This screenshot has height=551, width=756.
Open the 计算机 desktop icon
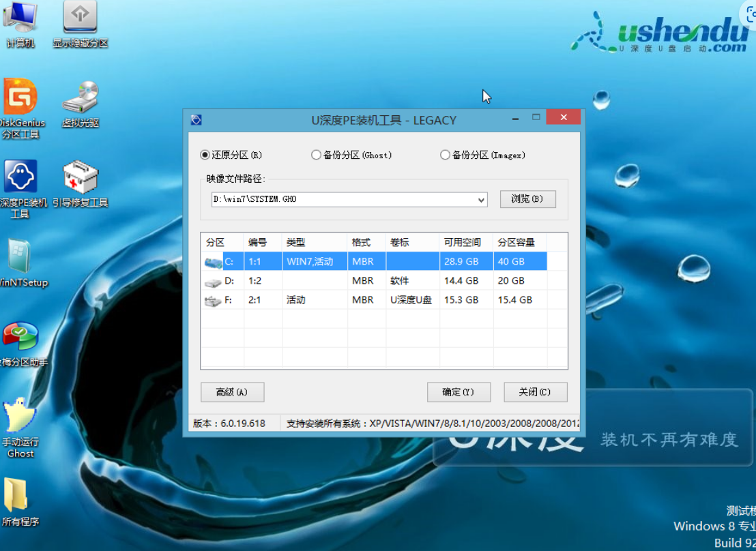[20, 24]
